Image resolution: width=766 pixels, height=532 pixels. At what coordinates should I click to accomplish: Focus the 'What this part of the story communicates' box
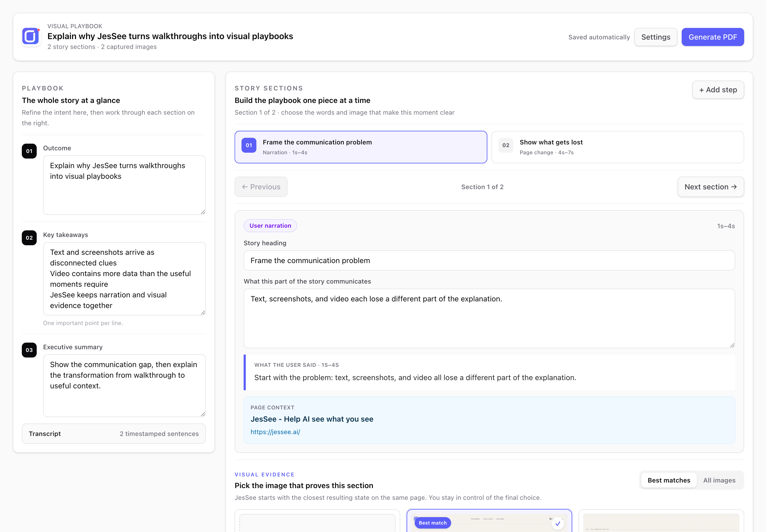click(489, 318)
